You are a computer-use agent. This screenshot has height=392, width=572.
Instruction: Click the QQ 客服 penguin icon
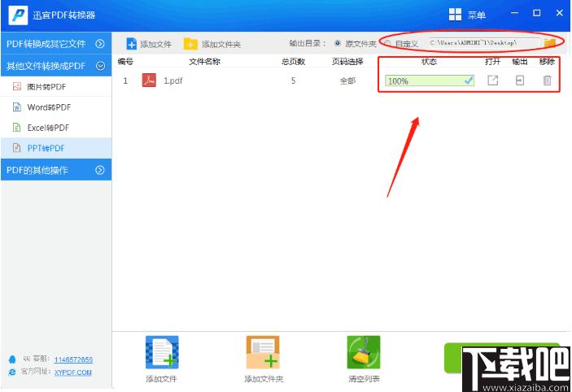point(12,359)
